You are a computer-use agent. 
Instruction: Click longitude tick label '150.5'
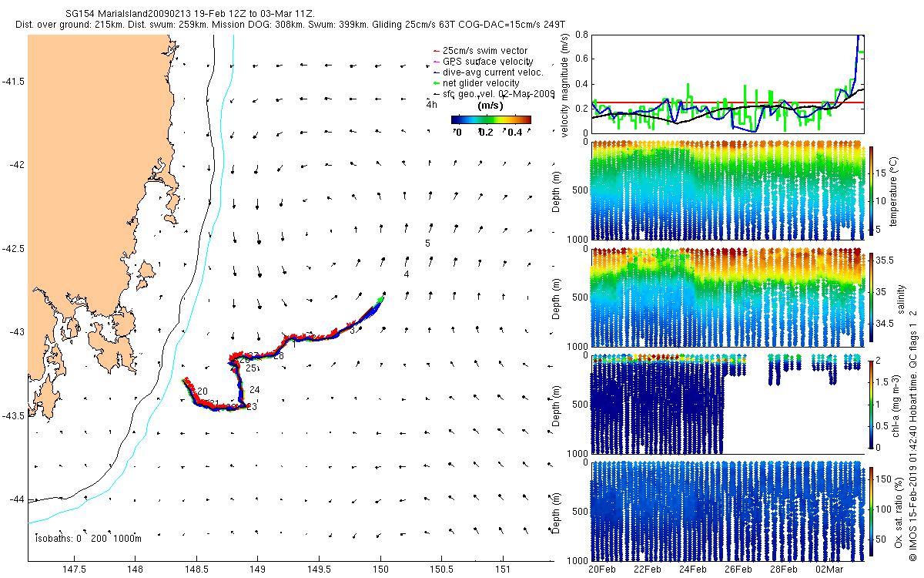pos(441,569)
